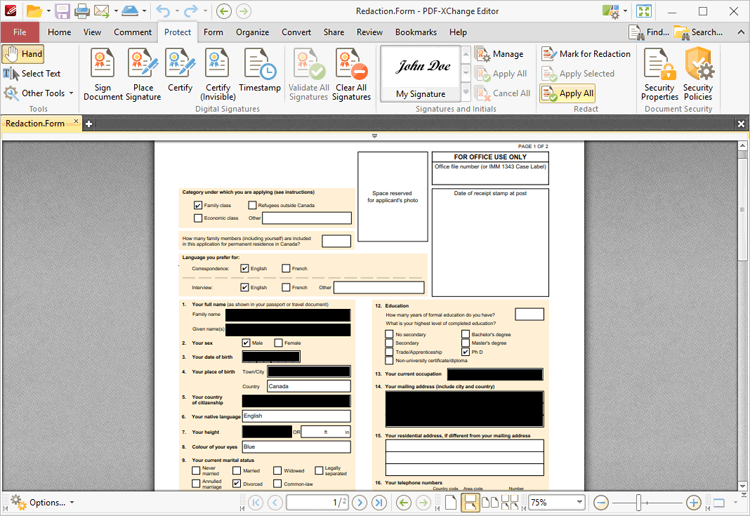Zoom out with minus button

pos(601,503)
